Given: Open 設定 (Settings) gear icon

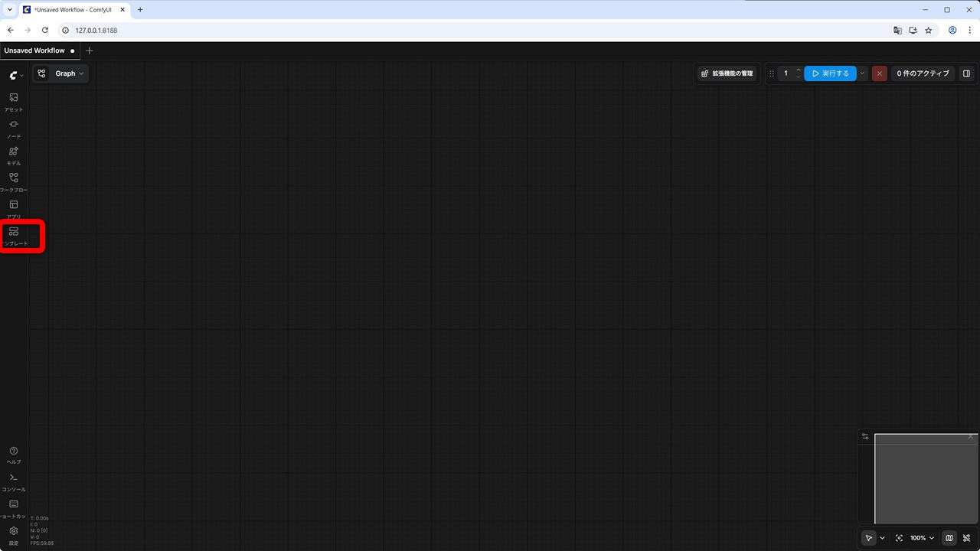Looking at the screenshot, I should click(14, 533).
